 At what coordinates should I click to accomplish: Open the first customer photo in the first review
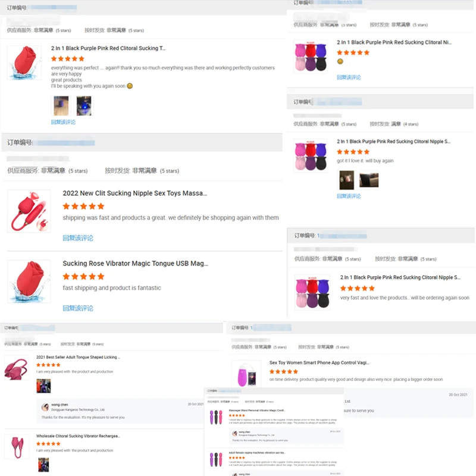coord(61,106)
